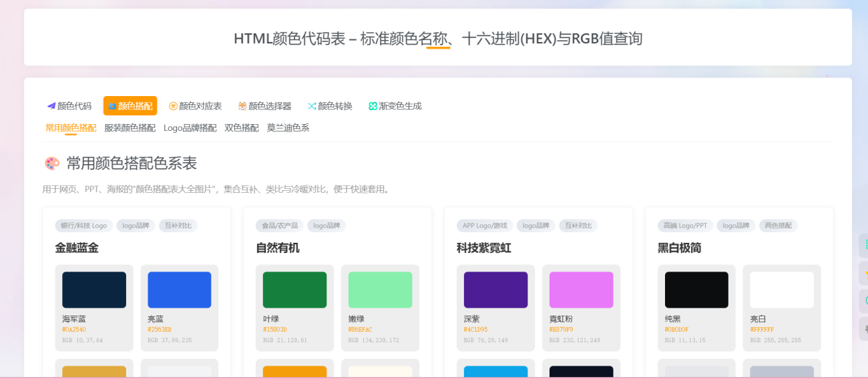The width and height of the screenshot is (868, 379).
Task: Pick the 亮蓝 bright blue swatch
Action: (180, 290)
